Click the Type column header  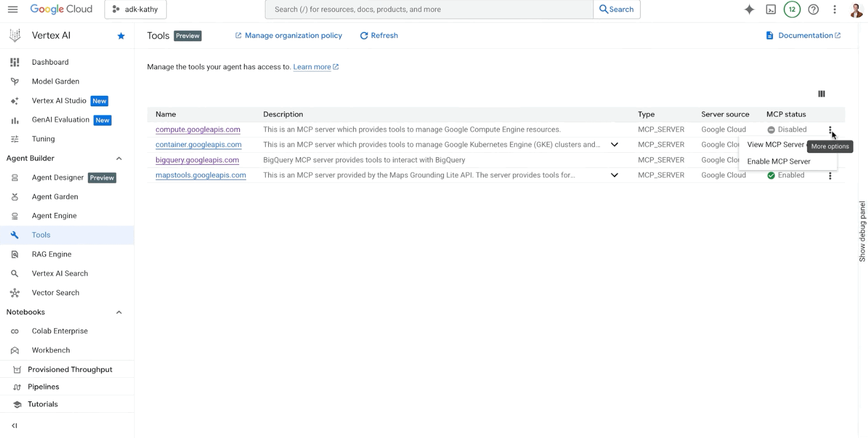pyautogui.click(x=646, y=114)
